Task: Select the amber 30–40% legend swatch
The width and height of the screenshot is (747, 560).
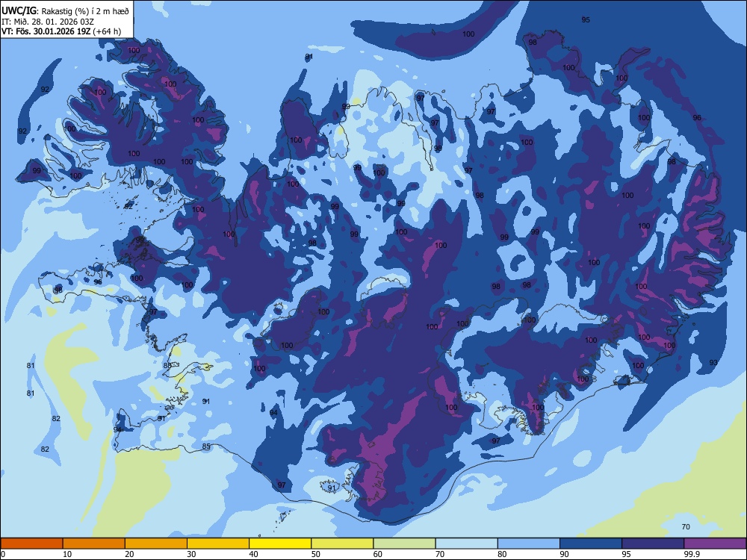Action: click(218, 544)
